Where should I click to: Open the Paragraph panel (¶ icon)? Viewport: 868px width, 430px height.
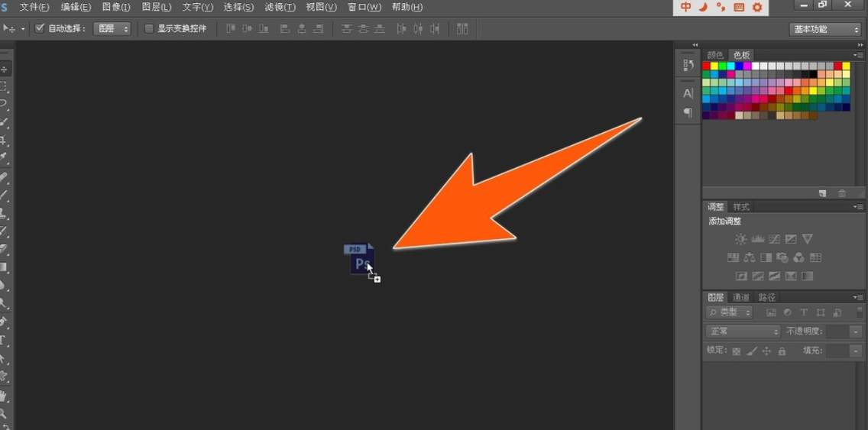point(688,113)
